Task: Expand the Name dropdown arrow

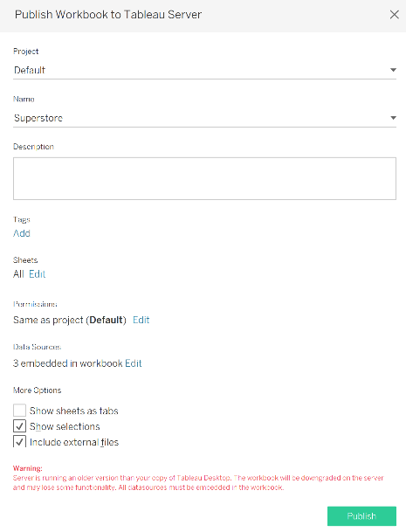Action: point(393,118)
